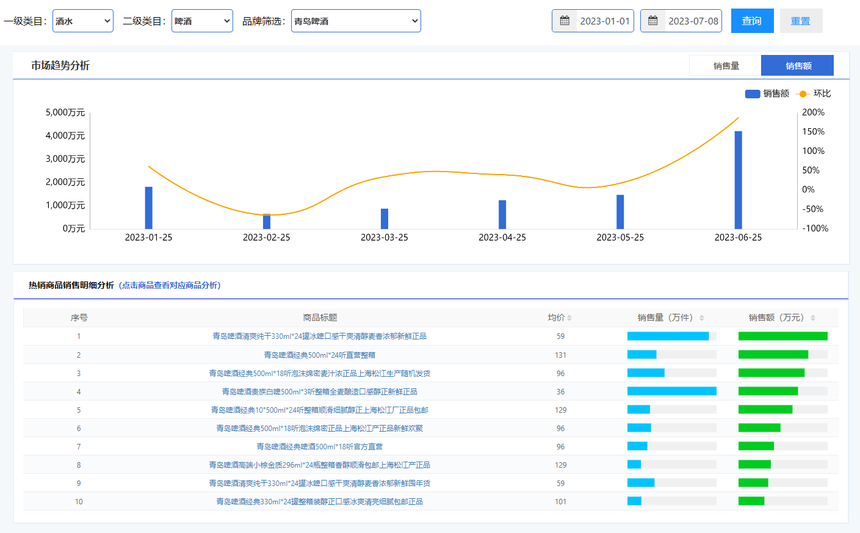Click the 序号 cell 7
This screenshot has width=860, height=533.
click(79, 446)
